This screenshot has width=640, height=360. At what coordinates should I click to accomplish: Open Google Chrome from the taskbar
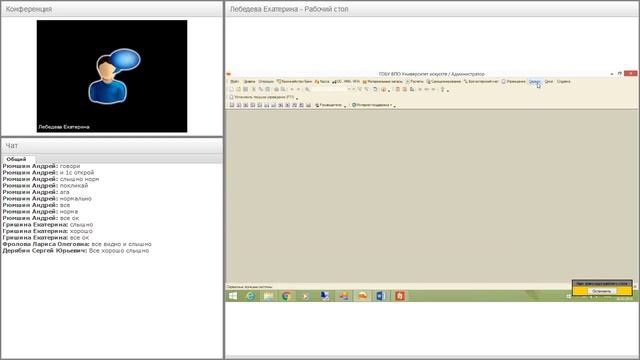[x=287, y=296]
